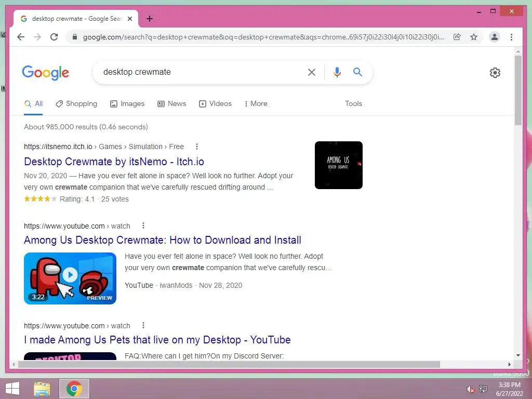The image size is (532, 399).
Task: Open three-dot options for itch.io result
Action: (x=197, y=147)
